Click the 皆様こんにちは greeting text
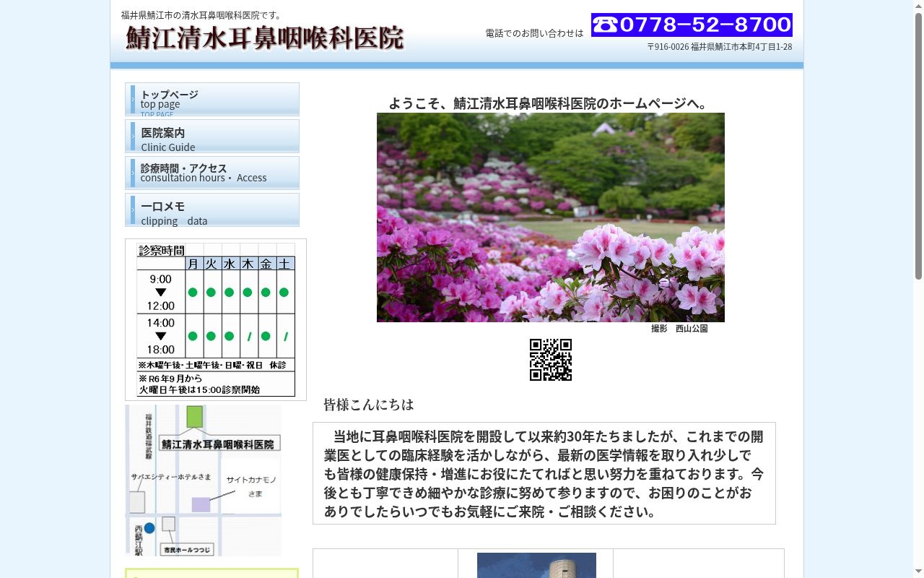Image resolution: width=924 pixels, height=578 pixels. click(369, 405)
